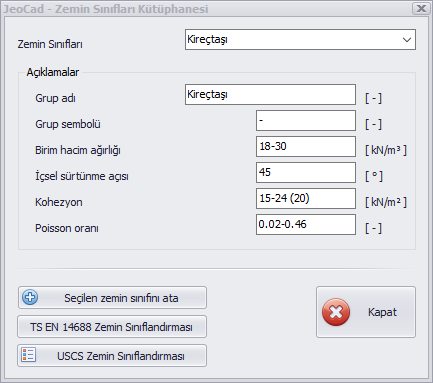
Task: Click the Açıklamalar group label
Action: [53, 72]
